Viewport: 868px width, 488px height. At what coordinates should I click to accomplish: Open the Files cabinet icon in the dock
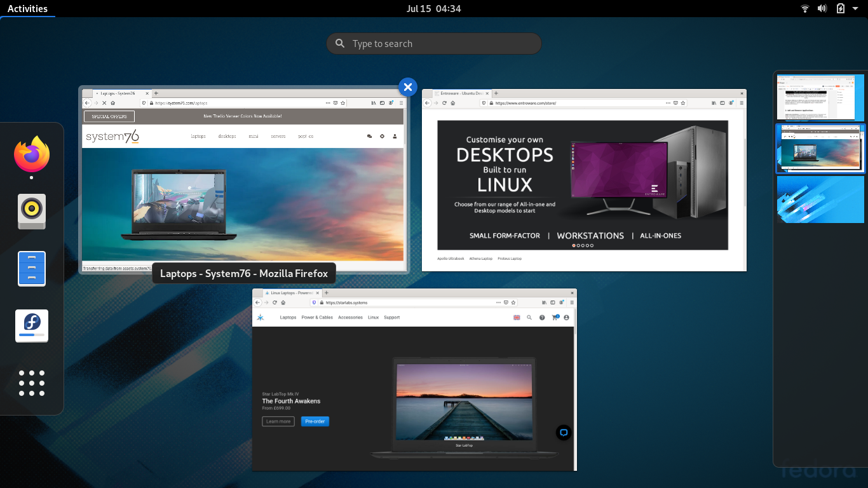[x=32, y=268]
